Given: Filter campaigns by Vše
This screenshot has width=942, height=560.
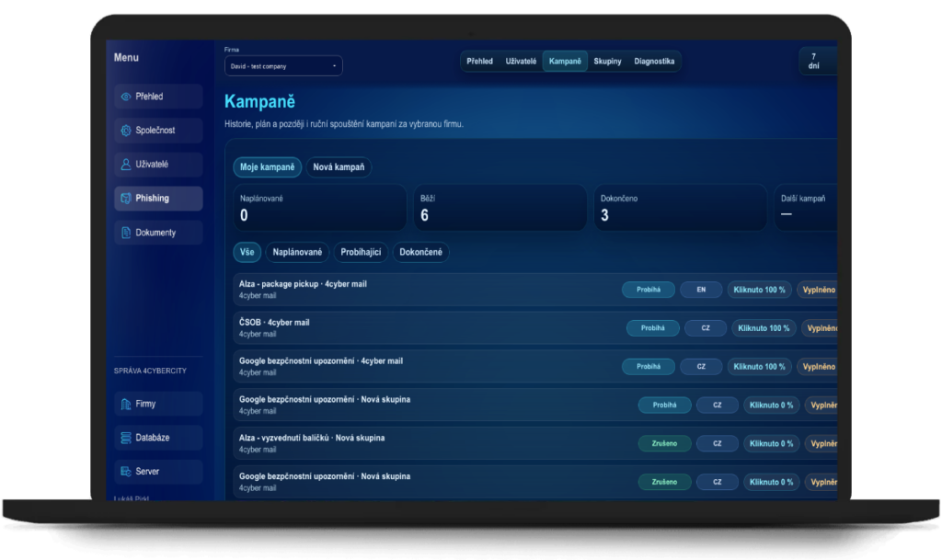Looking at the screenshot, I should tap(247, 252).
